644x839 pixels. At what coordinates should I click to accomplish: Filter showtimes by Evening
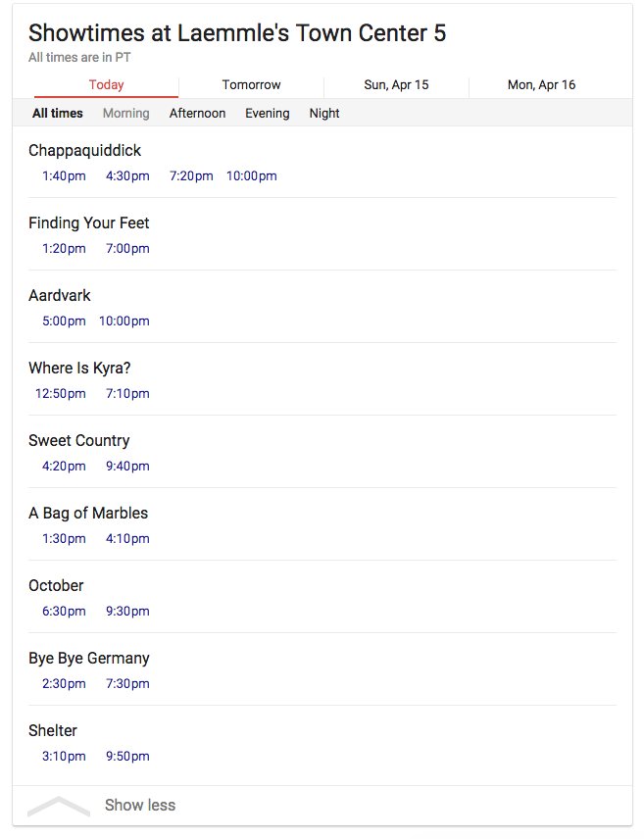[267, 114]
